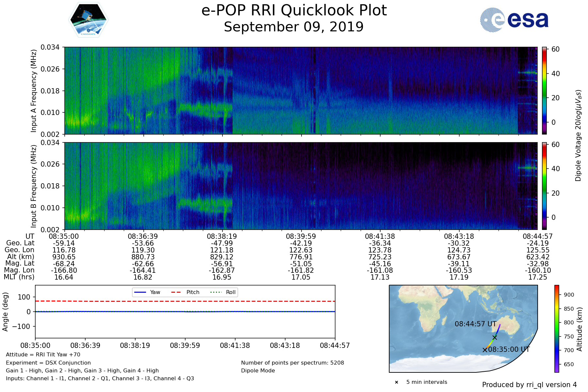This screenshot has width=588, height=392.
Task: Click 'Produced by rri_ql version 4' text
Action: tap(529, 385)
